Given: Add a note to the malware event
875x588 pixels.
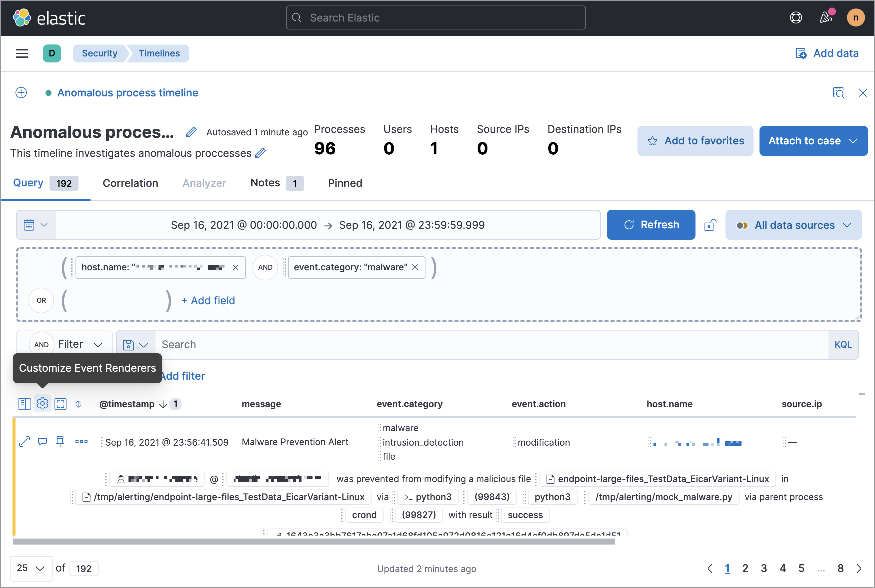Looking at the screenshot, I should [42, 442].
